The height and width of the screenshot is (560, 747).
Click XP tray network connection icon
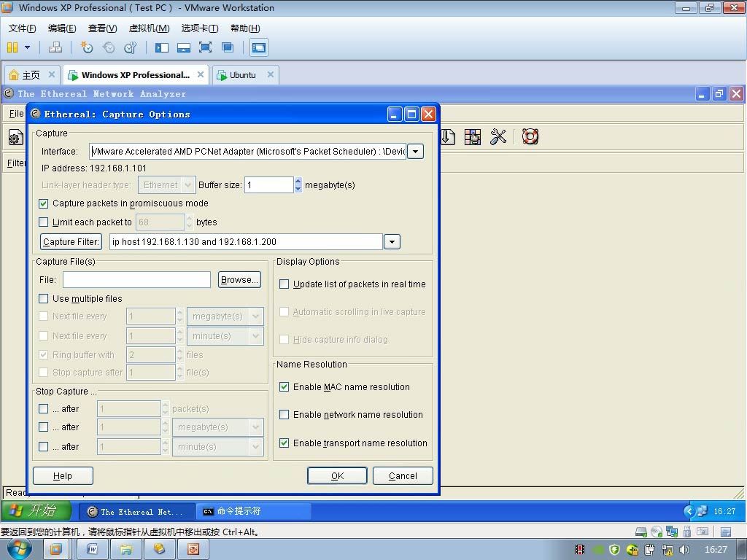point(703,511)
